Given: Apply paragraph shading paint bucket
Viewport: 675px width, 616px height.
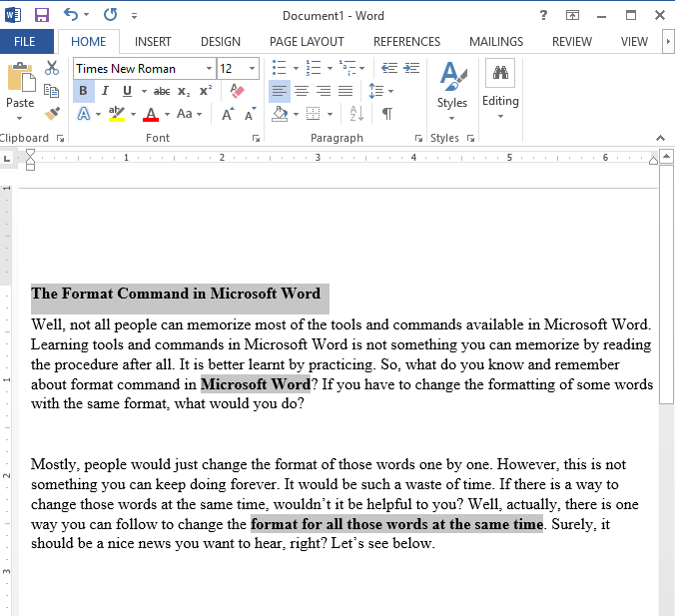Looking at the screenshot, I should pyautogui.click(x=280, y=114).
